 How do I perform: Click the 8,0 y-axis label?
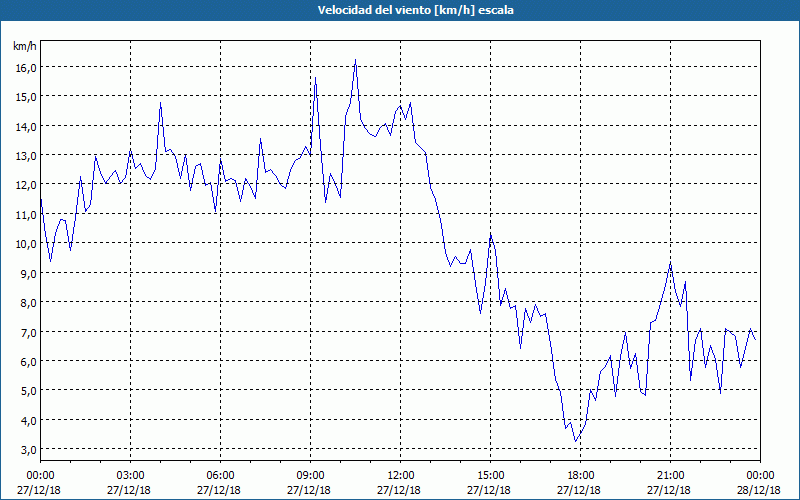(27, 303)
